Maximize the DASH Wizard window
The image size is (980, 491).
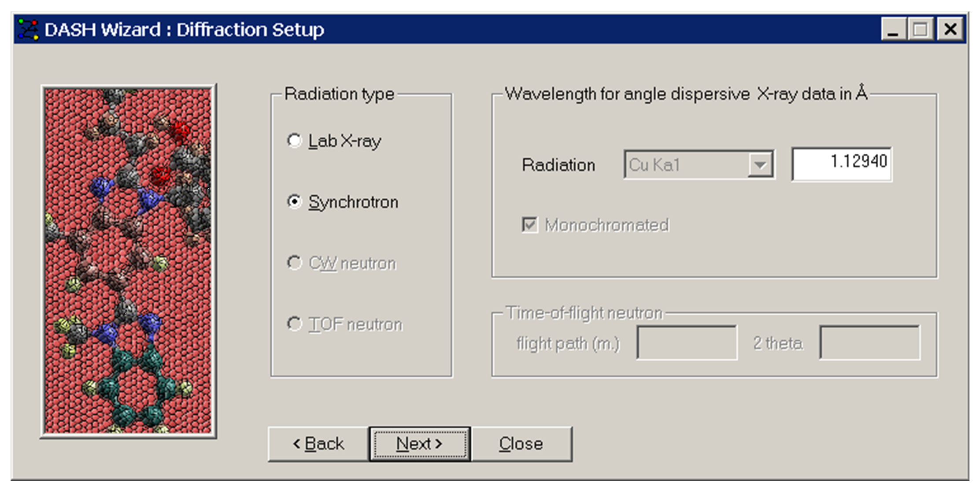[x=920, y=30]
